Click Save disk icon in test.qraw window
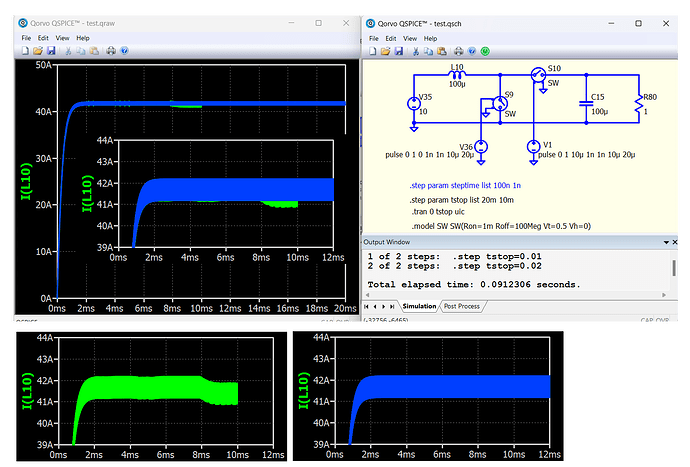 coord(51,51)
